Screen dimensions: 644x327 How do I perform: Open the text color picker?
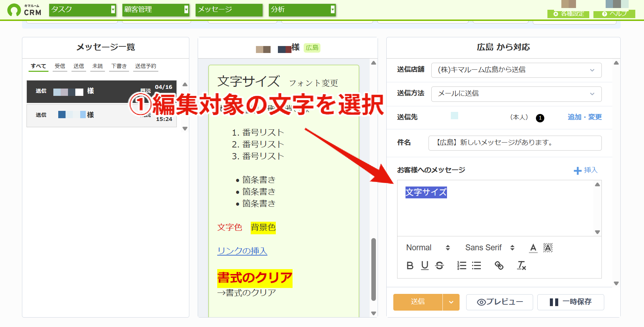click(x=533, y=248)
